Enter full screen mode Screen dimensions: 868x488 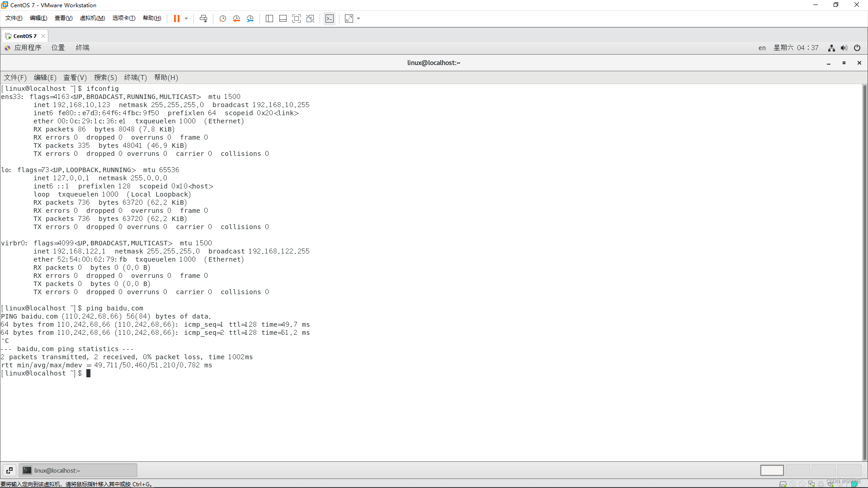(x=297, y=19)
